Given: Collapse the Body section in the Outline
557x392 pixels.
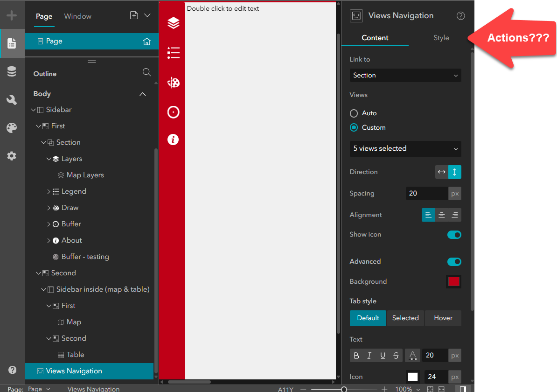Looking at the screenshot, I should click(143, 93).
